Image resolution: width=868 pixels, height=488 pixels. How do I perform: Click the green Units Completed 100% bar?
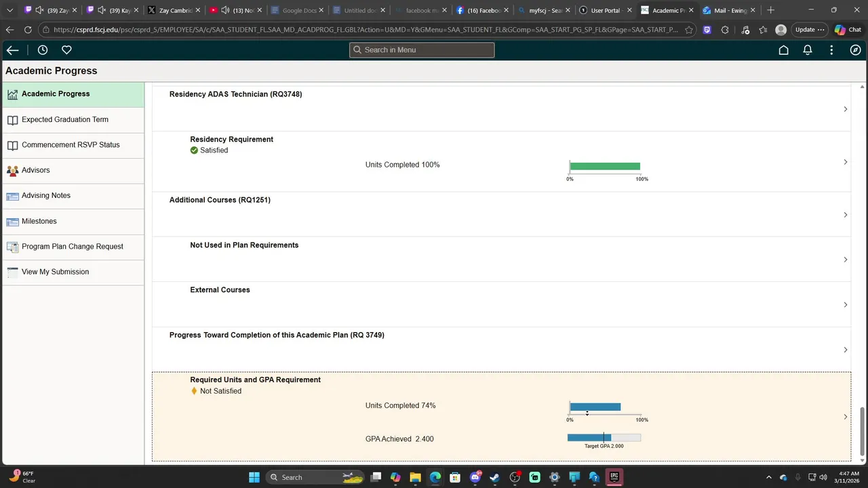pyautogui.click(x=605, y=167)
